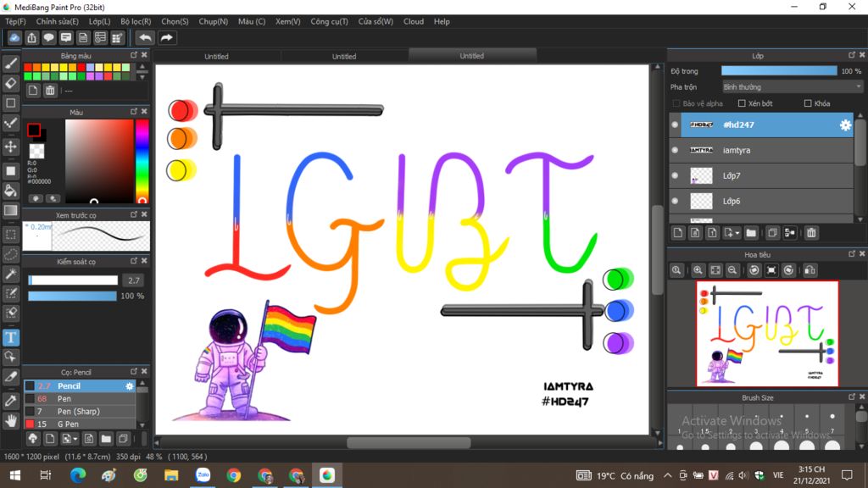Delete palette color with trash icon
The height and width of the screenshot is (488, 868).
(50, 90)
